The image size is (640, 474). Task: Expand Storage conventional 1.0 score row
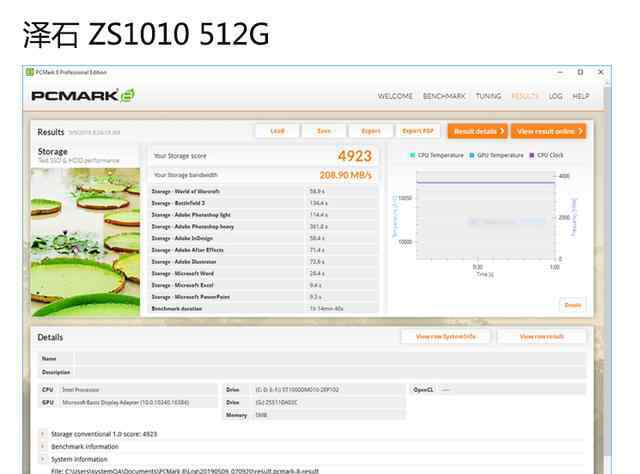[43, 434]
